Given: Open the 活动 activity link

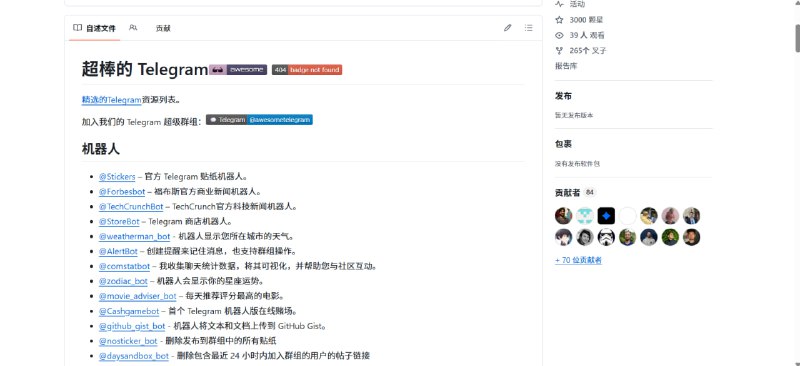Looking at the screenshot, I should coord(577,4).
